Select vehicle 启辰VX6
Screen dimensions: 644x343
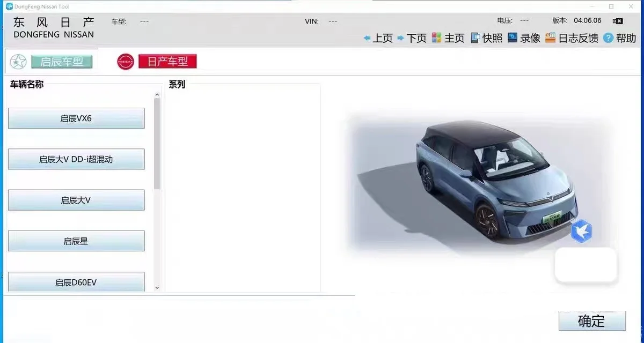(x=76, y=118)
